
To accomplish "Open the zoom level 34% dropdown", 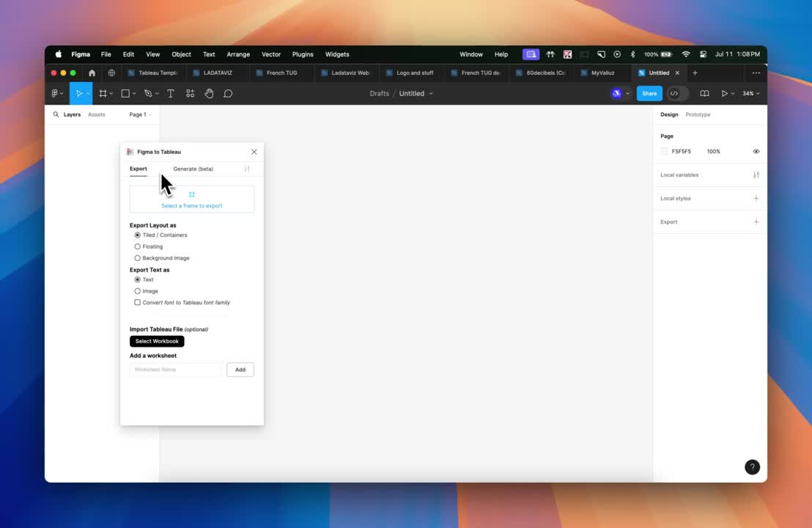I will (x=750, y=94).
